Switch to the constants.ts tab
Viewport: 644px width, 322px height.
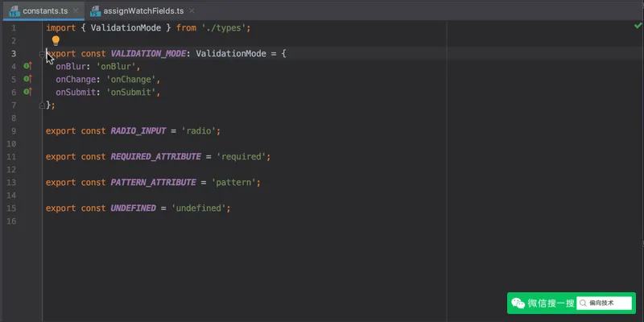[45, 11]
